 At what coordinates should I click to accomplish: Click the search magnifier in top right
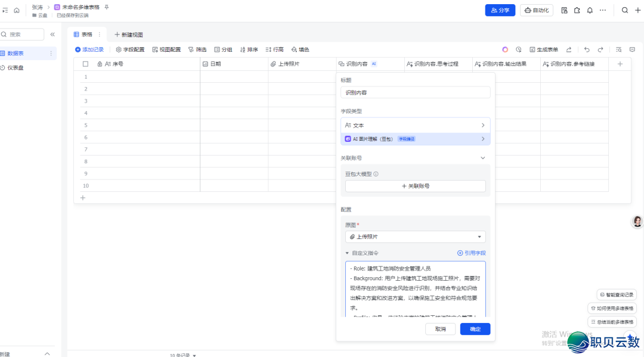coord(625,10)
